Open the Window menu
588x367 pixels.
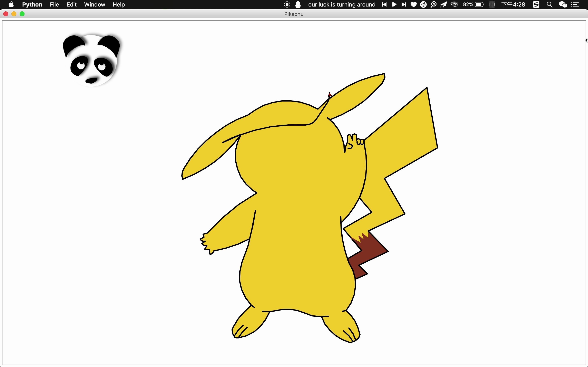[95, 4]
